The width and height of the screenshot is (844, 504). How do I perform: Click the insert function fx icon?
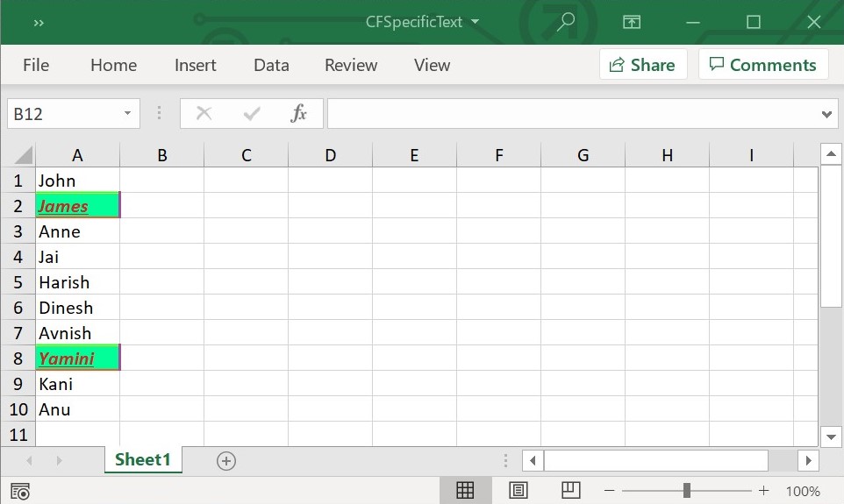(298, 113)
